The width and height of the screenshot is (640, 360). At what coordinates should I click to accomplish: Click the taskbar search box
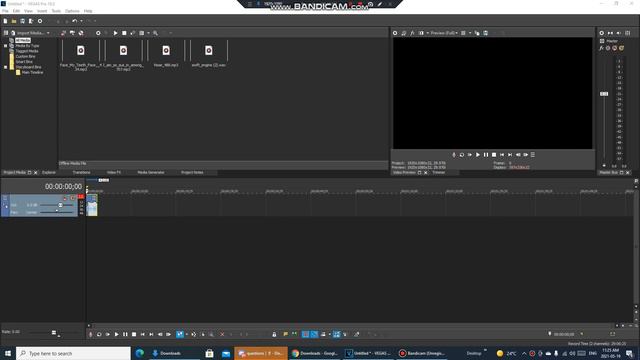tap(73, 353)
